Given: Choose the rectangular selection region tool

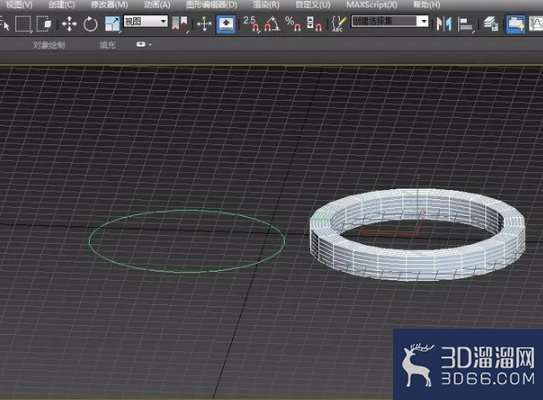Looking at the screenshot, I should [x=24, y=24].
